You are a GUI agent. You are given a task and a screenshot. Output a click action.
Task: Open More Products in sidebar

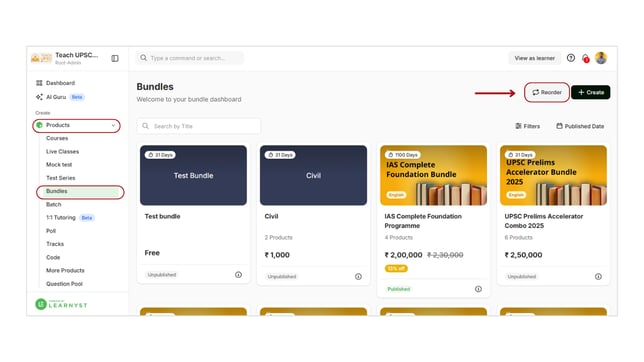[65, 270]
